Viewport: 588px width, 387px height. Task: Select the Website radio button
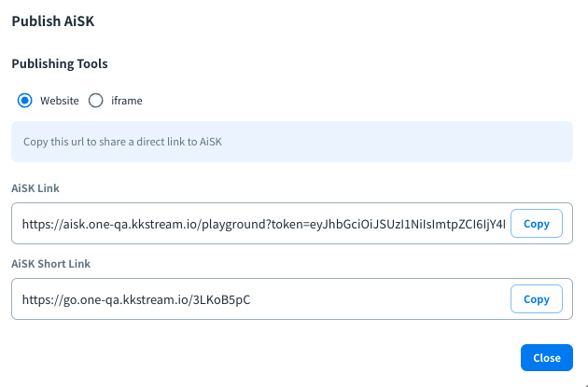pos(25,101)
